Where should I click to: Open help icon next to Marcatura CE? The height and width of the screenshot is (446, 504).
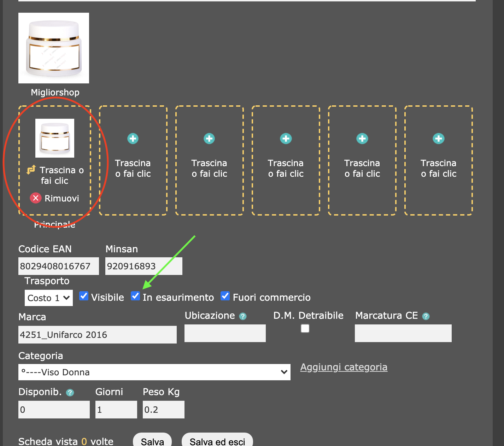(x=426, y=316)
